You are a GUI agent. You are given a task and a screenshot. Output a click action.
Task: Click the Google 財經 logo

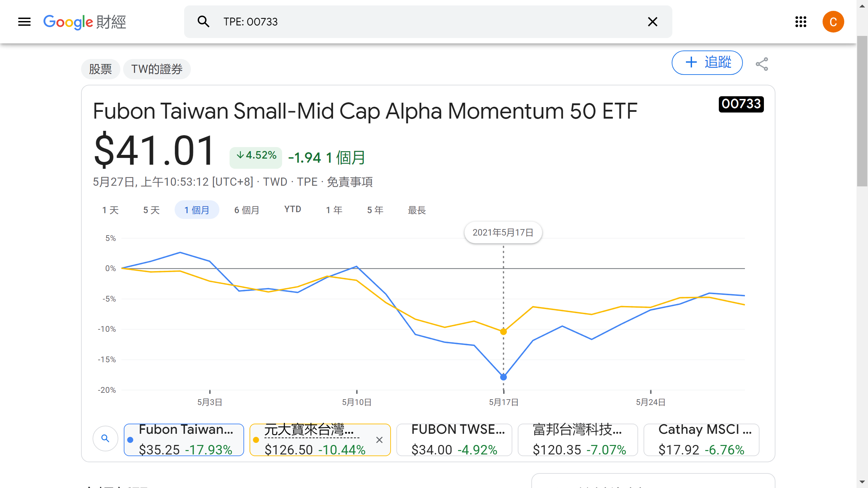tap(85, 22)
